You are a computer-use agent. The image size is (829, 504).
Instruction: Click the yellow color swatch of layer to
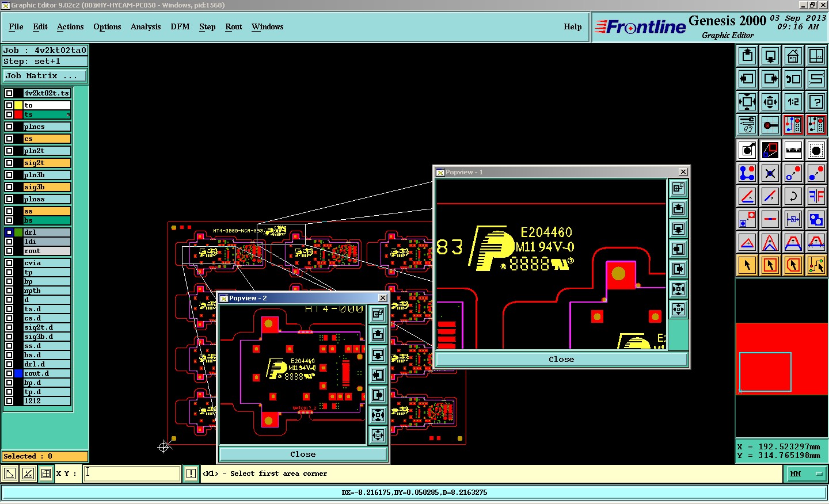pos(18,105)
